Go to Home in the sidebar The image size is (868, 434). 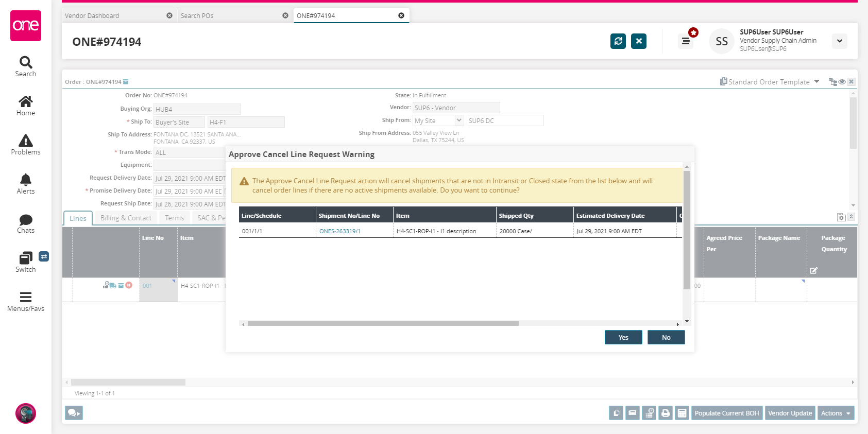26,106
